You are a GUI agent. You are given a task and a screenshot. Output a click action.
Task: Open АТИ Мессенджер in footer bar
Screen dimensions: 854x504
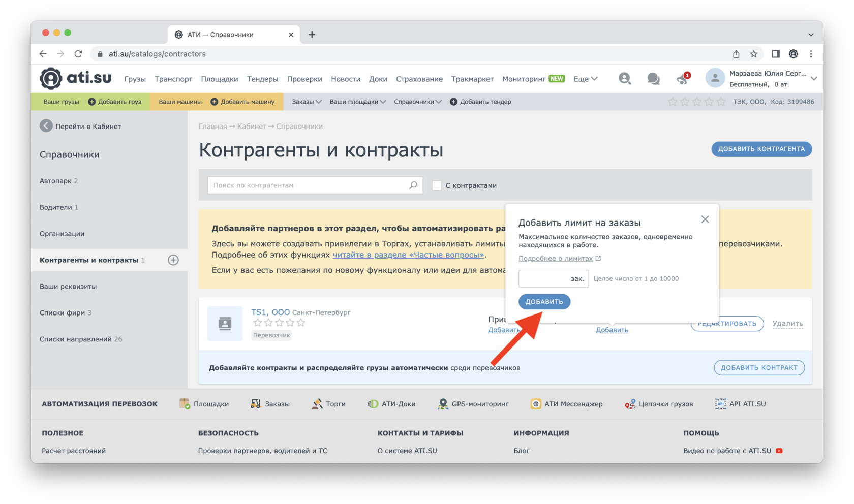click(x=566, y=404)
